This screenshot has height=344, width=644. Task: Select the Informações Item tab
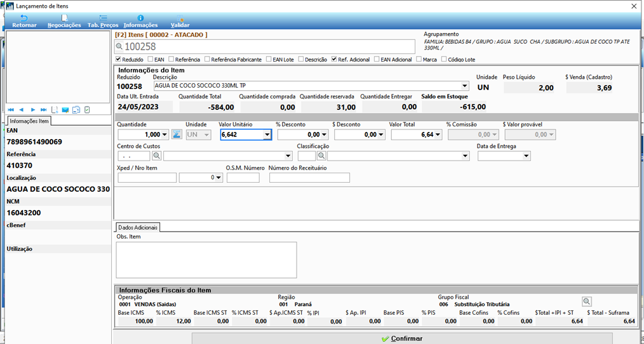click(x=29, y=121)
